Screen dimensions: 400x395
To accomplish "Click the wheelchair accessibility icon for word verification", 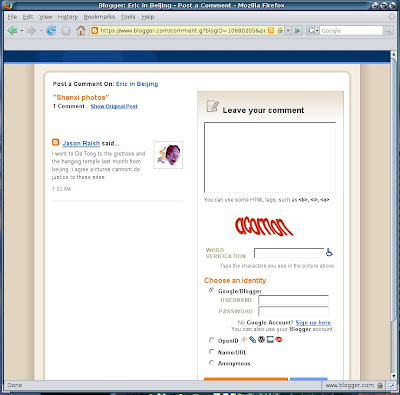I will click(x=329, y=252).
